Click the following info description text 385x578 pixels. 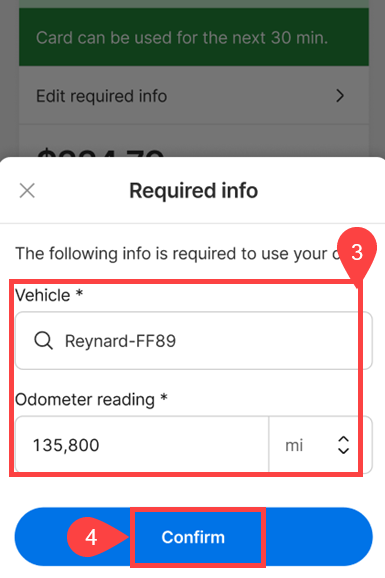176,254
